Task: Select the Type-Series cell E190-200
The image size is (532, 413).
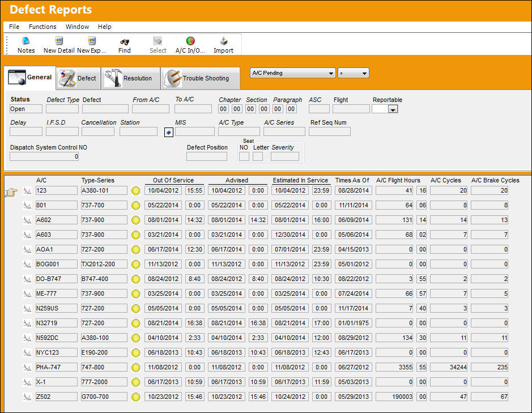Action: click(104, 352)
